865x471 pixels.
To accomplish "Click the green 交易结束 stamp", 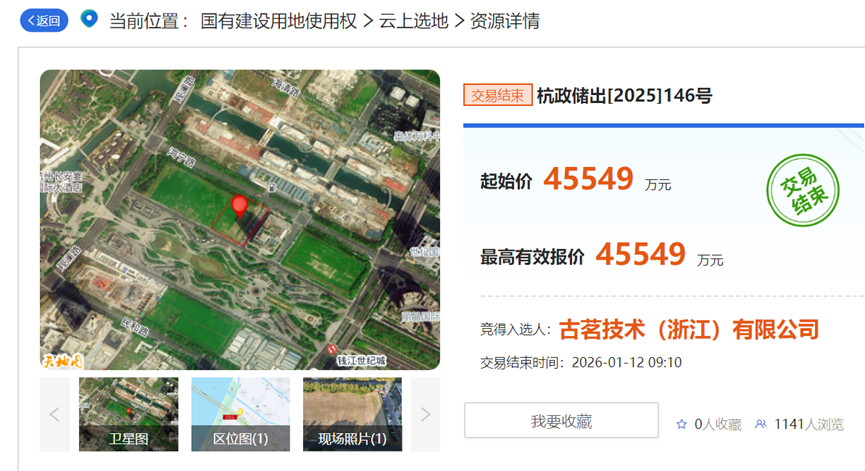I will [x=803, y=190].
